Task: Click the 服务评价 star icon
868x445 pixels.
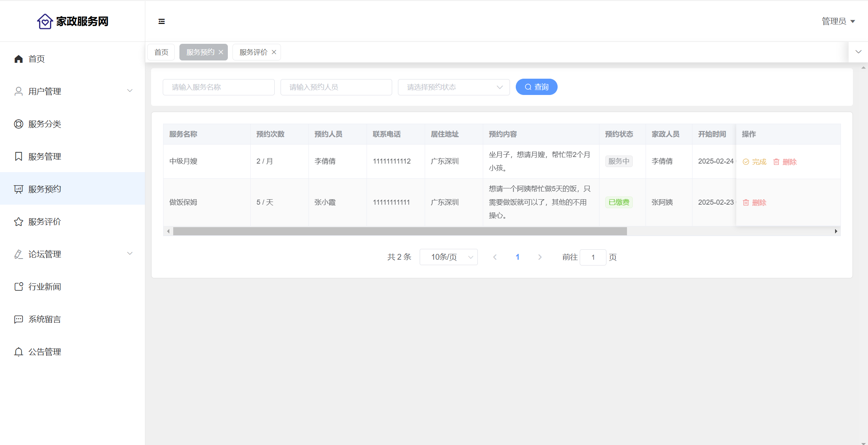Action: coord(18,222)
